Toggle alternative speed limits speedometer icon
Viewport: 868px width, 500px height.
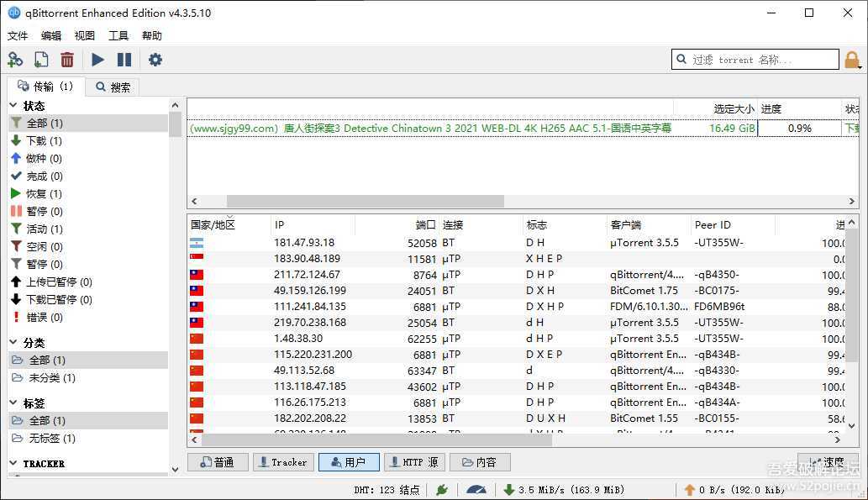coord(476,489)
